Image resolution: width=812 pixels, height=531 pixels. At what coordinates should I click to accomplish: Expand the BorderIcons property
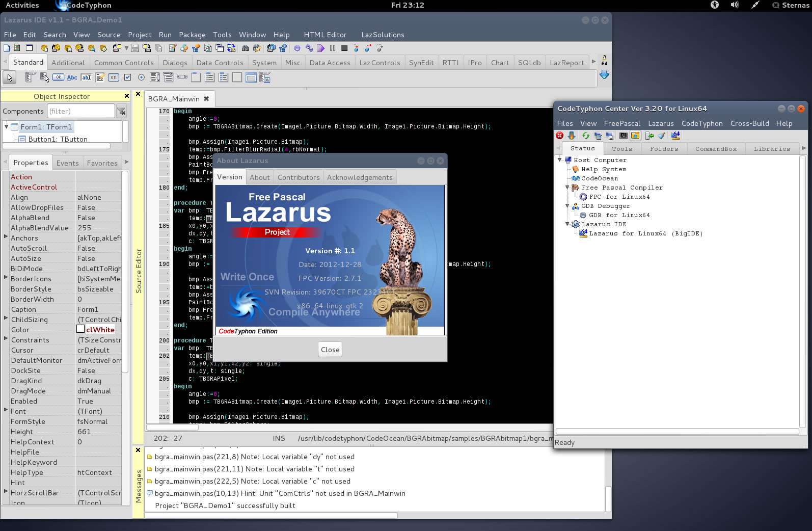[x=6, y=277]
